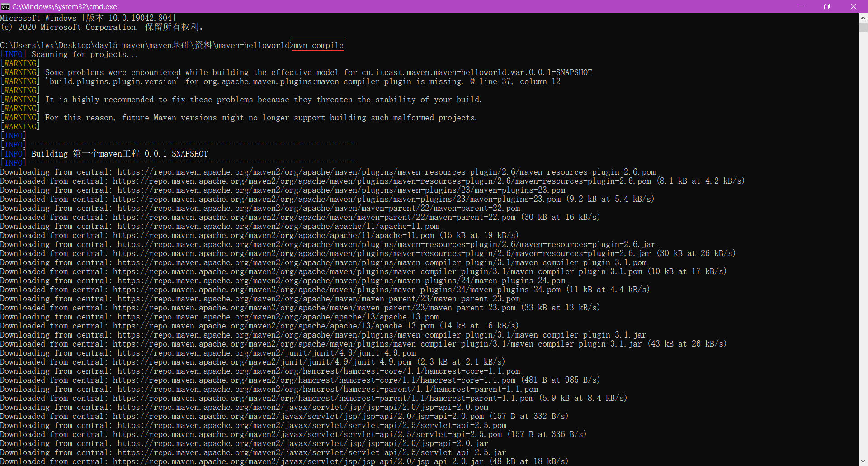Click the scrollbar up arrow
This screenshot has height=466, width=868.
coord(863,18)
